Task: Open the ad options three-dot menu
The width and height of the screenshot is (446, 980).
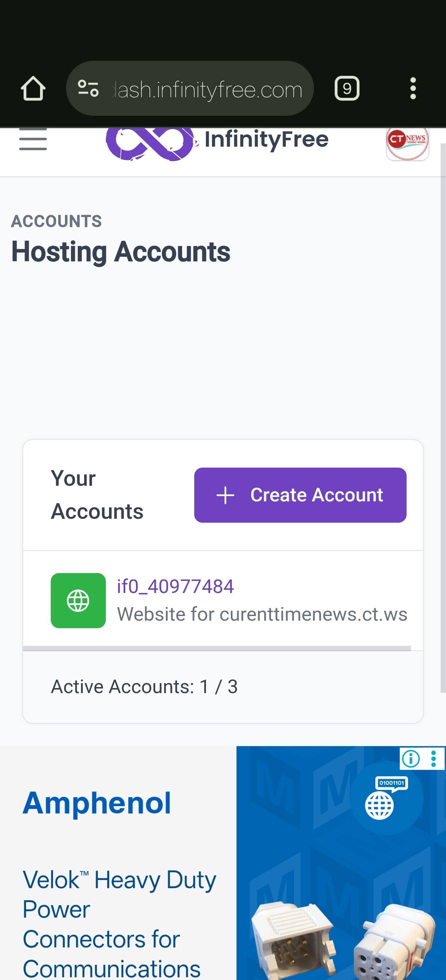Action: [434, 758]
